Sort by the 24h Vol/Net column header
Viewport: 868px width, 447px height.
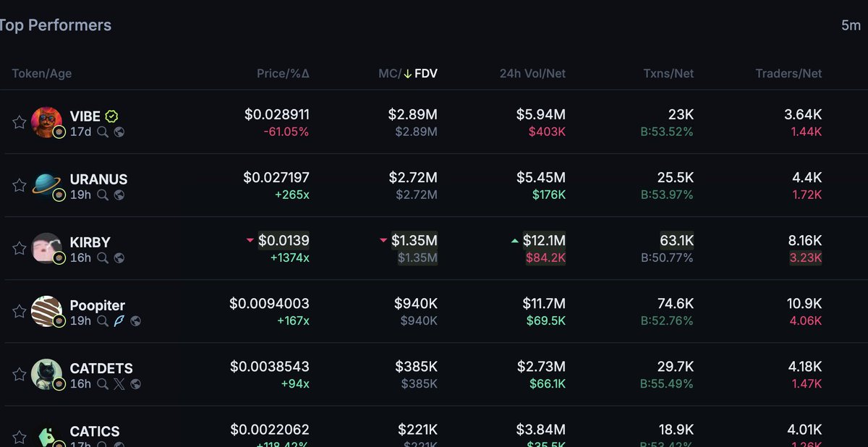(x=532, y=73)
